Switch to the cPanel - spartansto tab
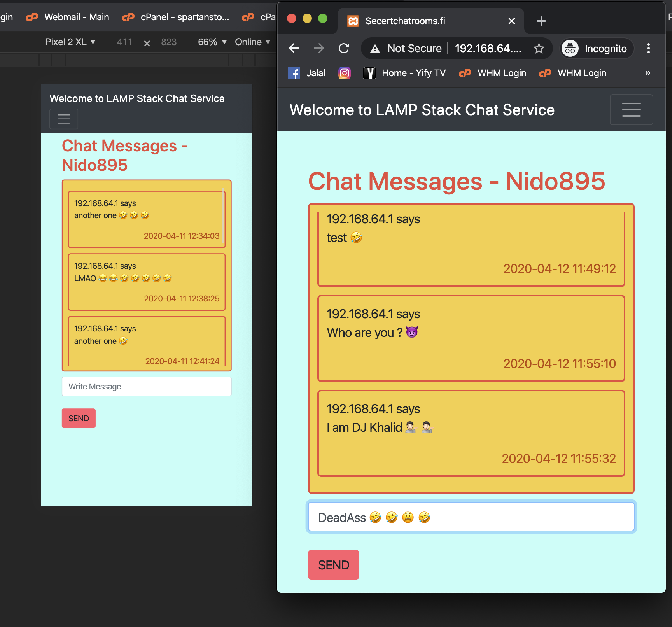672x627 pixels. [176, 17]
